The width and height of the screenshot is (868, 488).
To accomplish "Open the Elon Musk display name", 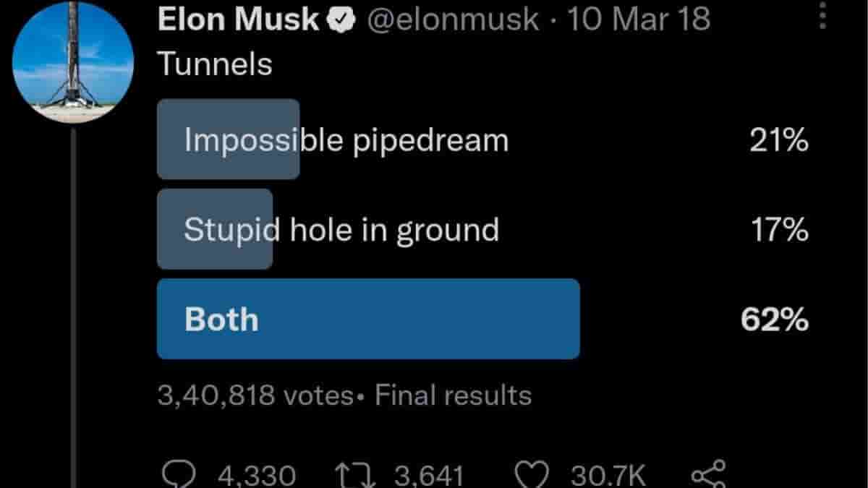I will coord(238,20).
